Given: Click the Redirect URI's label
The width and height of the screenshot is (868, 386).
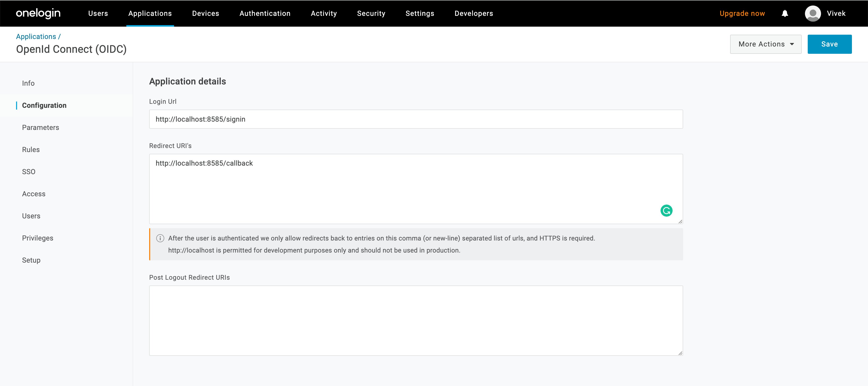Looking at the screenshot, I should pos(170,146).
